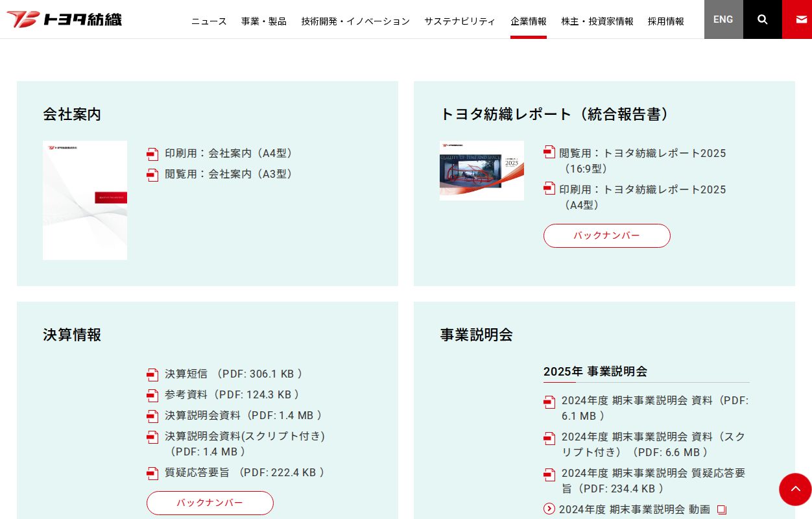Image resolution: width=812 pixels, height=519 pixels.
Task: Open 期末事業説明会 質疑応答要旨 (PDF: 234.4 KB)
Action: [654, 481]
